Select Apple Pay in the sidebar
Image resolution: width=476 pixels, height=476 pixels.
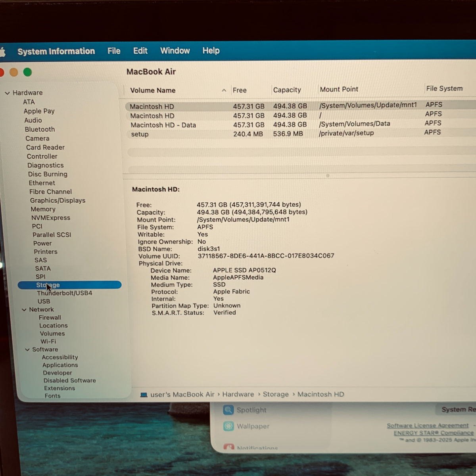(x=39, y=111)
